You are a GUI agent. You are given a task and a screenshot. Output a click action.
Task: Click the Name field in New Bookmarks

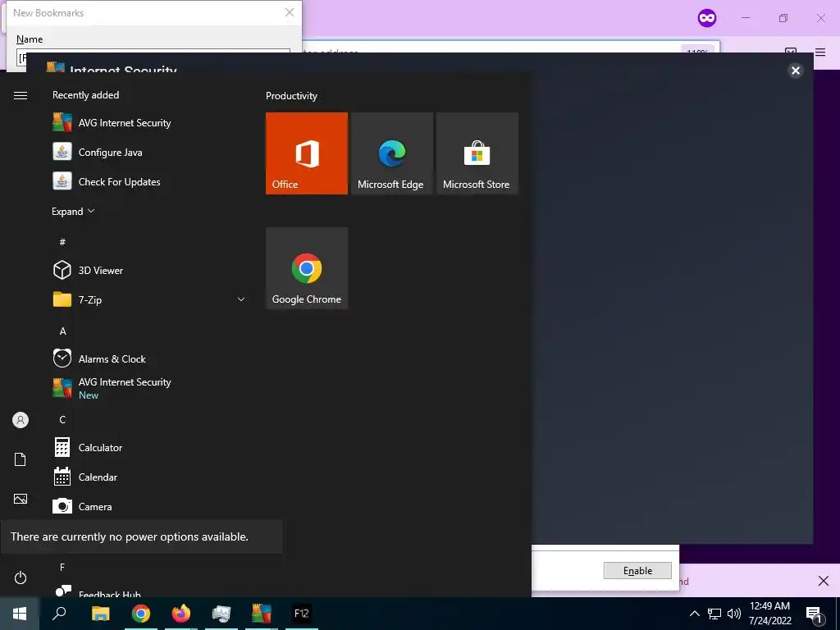pos(153,57)
